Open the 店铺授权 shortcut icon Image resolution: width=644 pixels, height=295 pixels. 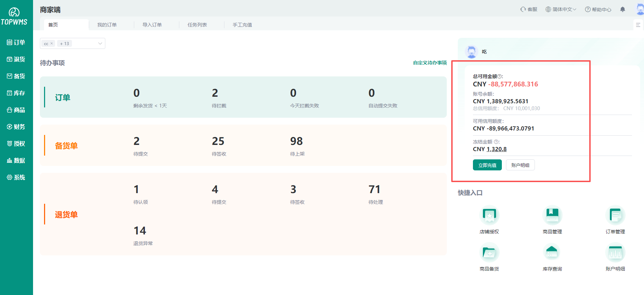tap(489, 215)
